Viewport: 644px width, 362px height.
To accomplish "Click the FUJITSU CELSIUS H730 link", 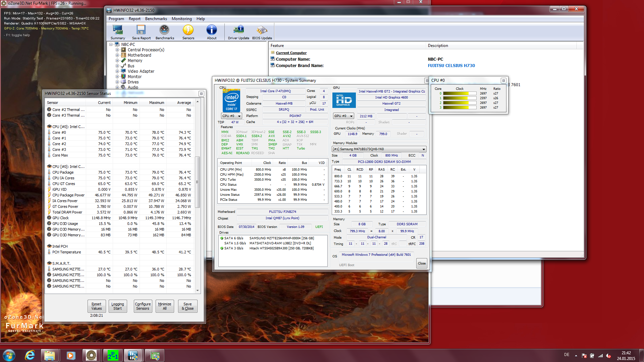I will click(x=451, y=66).
